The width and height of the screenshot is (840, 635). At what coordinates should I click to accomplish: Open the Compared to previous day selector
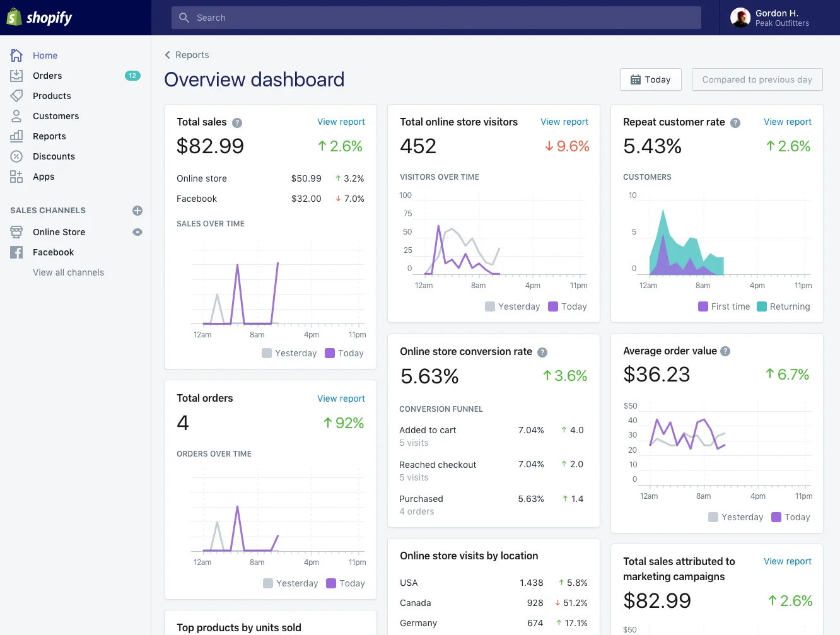(757, 79)
